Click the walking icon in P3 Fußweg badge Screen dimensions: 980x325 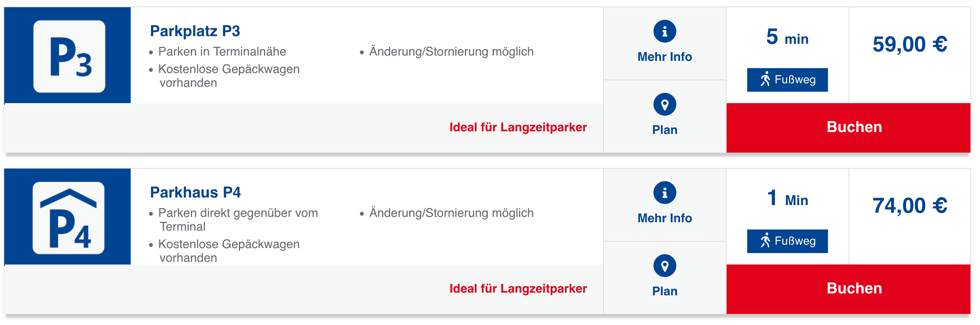[x=765, y=80]
